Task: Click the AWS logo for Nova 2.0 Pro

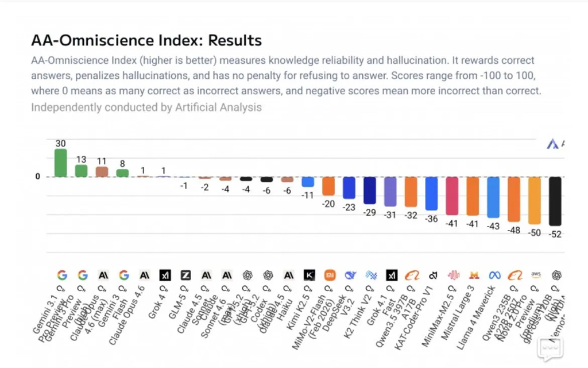Action: [x=536, y=275]
